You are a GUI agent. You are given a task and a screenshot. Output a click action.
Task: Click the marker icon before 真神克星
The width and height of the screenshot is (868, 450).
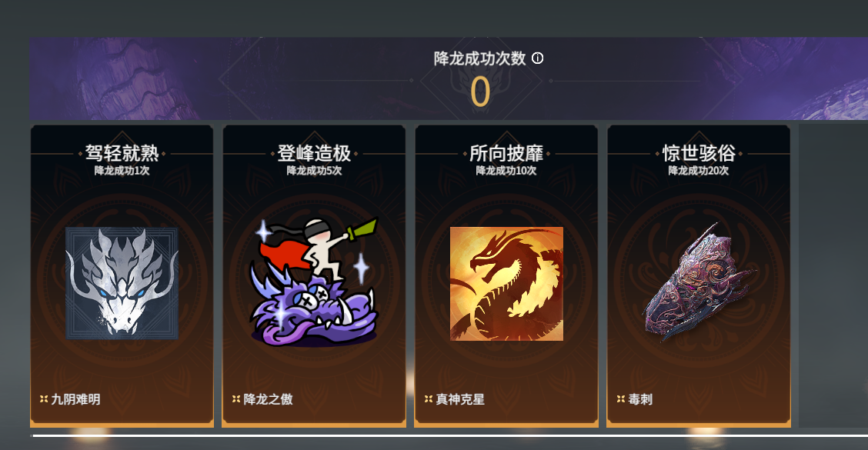point(429,398)
